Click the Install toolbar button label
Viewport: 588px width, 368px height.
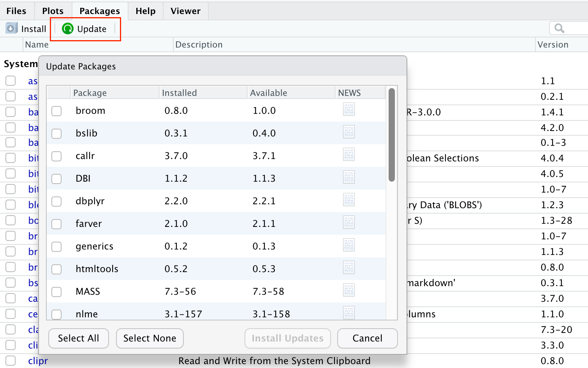point(34,29)
